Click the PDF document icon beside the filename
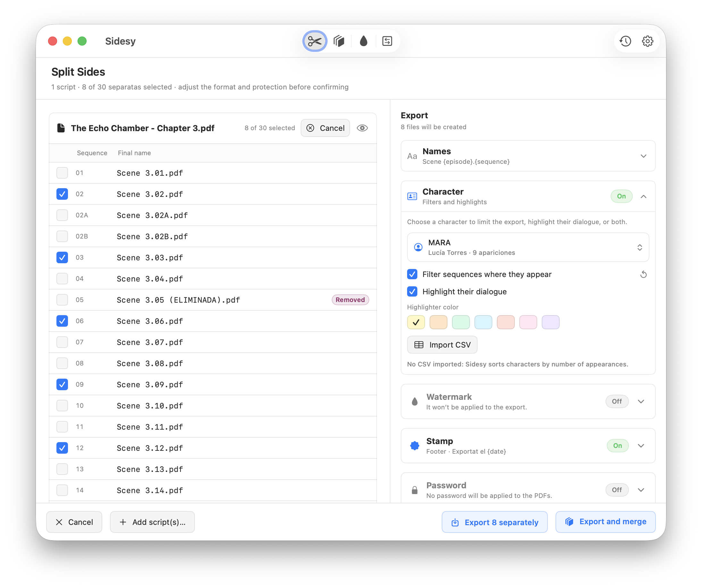This screenshot has width=702, height=588. [x=61, y=128]
